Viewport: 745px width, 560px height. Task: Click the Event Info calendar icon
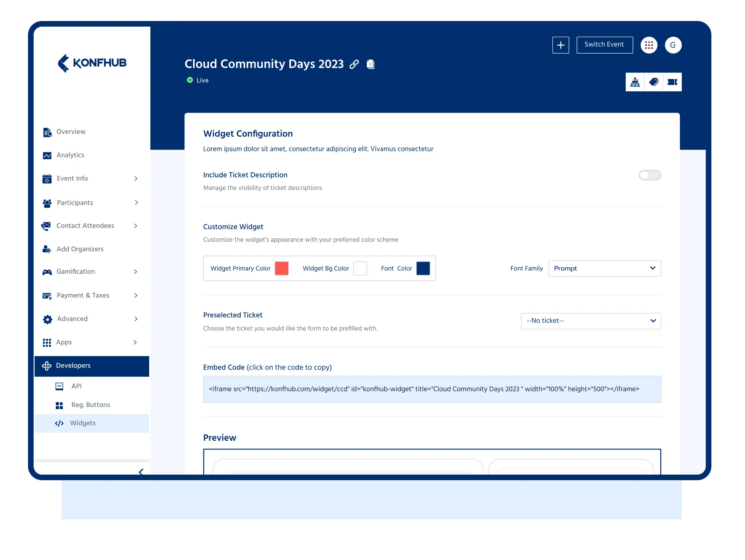tap(47, 178)
